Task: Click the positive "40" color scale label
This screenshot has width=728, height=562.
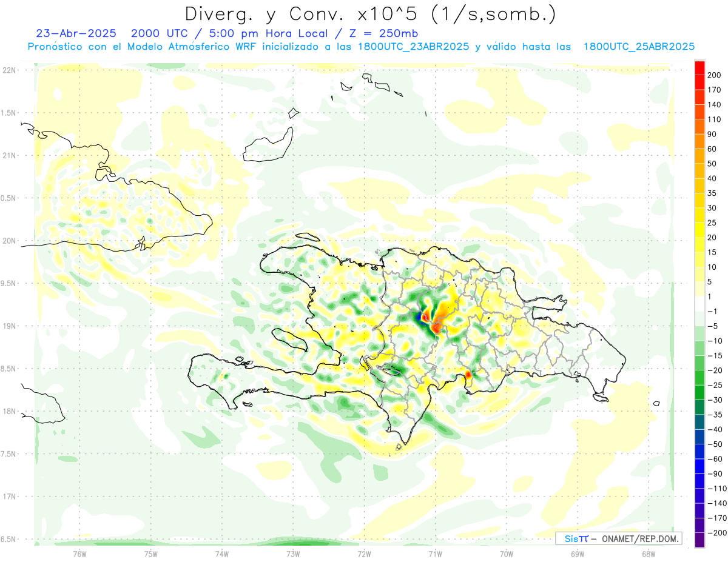Action: point(712,179)
